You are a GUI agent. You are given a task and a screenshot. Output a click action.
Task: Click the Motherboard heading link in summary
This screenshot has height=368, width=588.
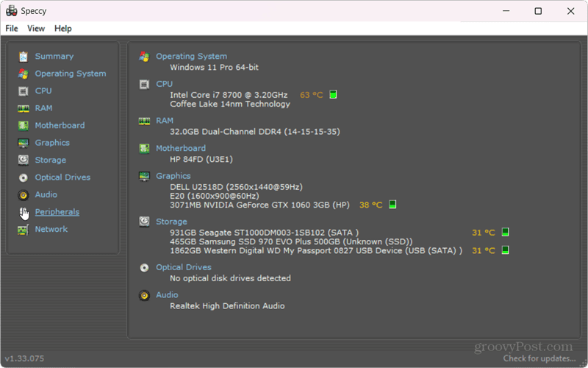click(181, 149)
